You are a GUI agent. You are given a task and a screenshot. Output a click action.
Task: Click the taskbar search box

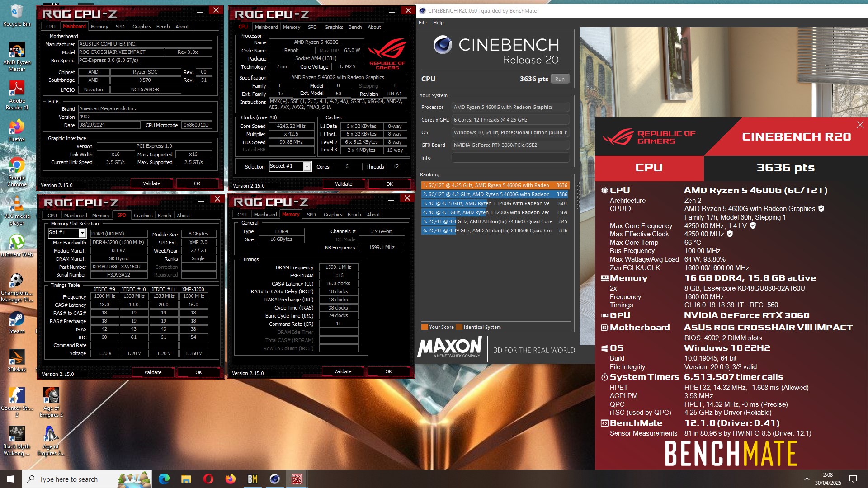coord(87,479)
